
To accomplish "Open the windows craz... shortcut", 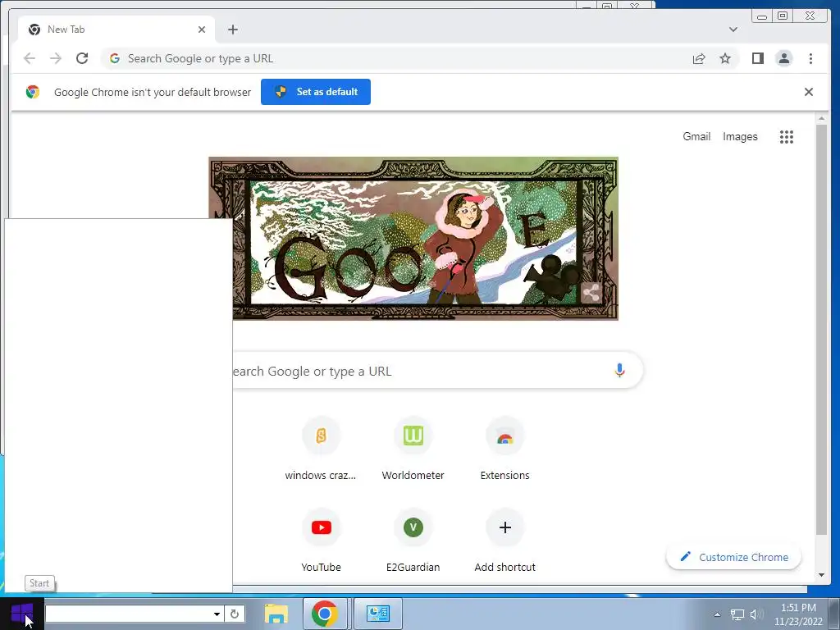I will tap(321, 450).
